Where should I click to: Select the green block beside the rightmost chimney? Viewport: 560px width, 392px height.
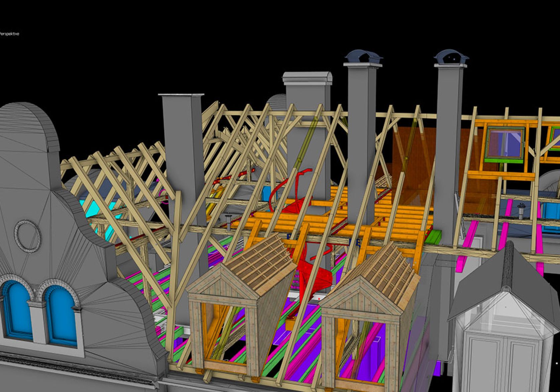tap(434, 236)
